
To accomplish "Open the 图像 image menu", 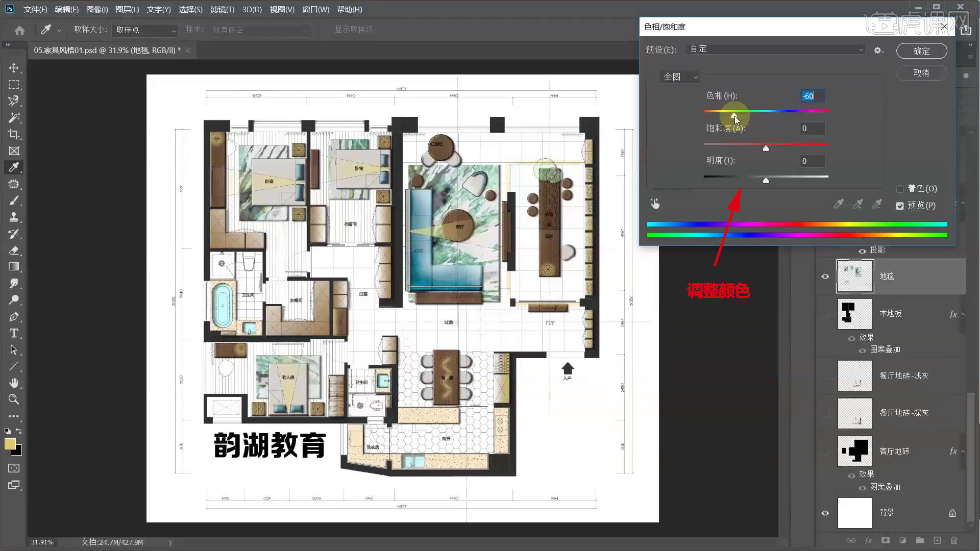I will pos(96,9).
